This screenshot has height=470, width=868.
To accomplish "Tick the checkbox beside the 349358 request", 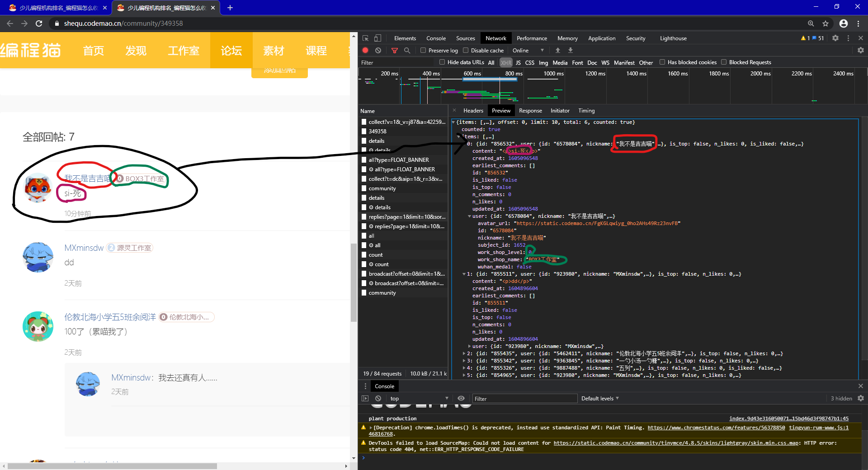I will pos(364,132).
